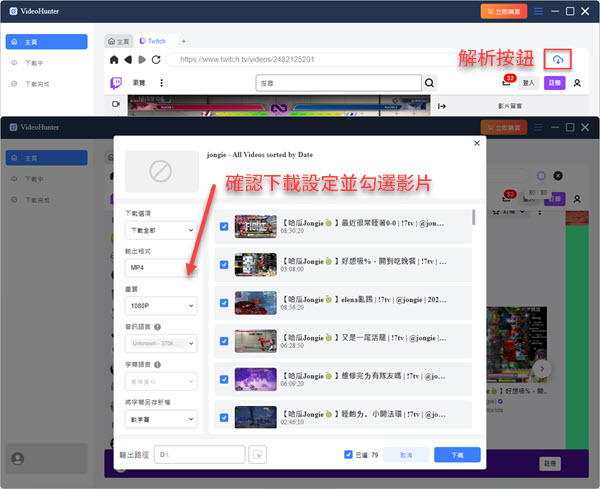Open the subtitle save-as dropdown
The image size is (600, 489).
click(161, 419)
